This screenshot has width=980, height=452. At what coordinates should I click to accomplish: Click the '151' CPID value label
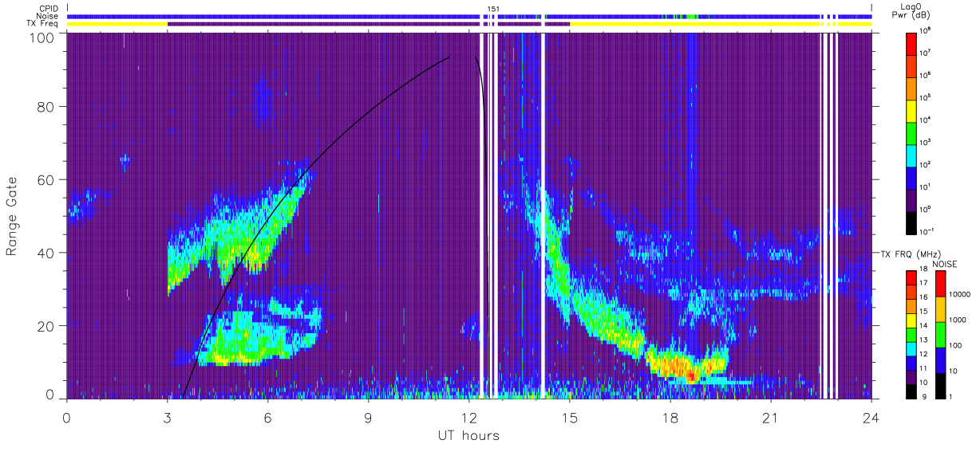coord(493,9)
